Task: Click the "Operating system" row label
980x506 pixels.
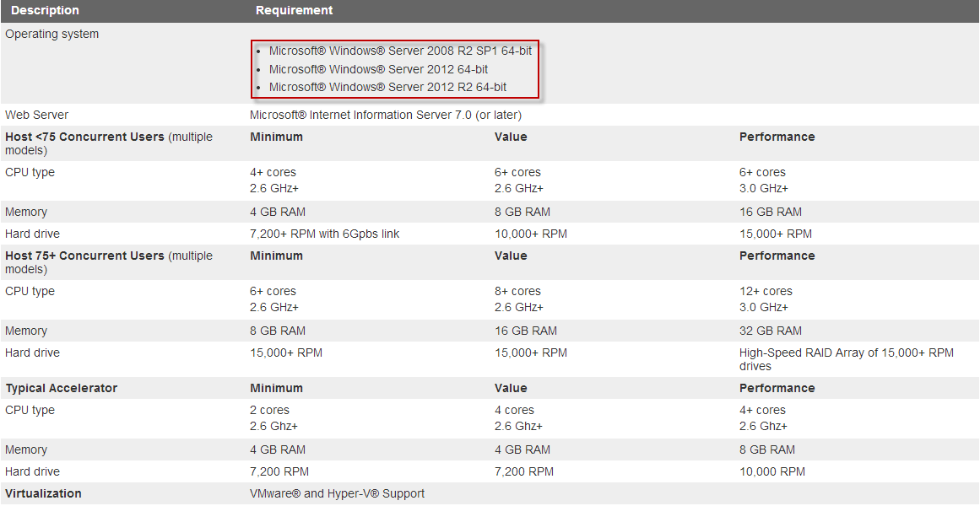Action: pyautogui.click(x=51, y=35)
